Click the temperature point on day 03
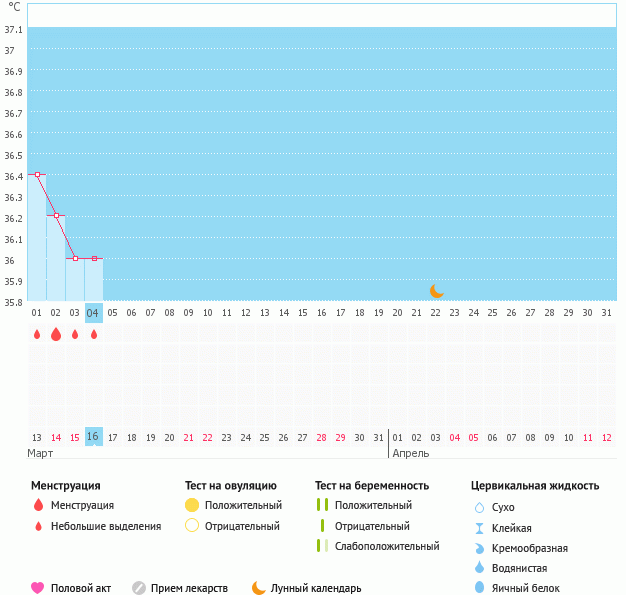This screenshot has width=626, height=595. coord(75,258)
